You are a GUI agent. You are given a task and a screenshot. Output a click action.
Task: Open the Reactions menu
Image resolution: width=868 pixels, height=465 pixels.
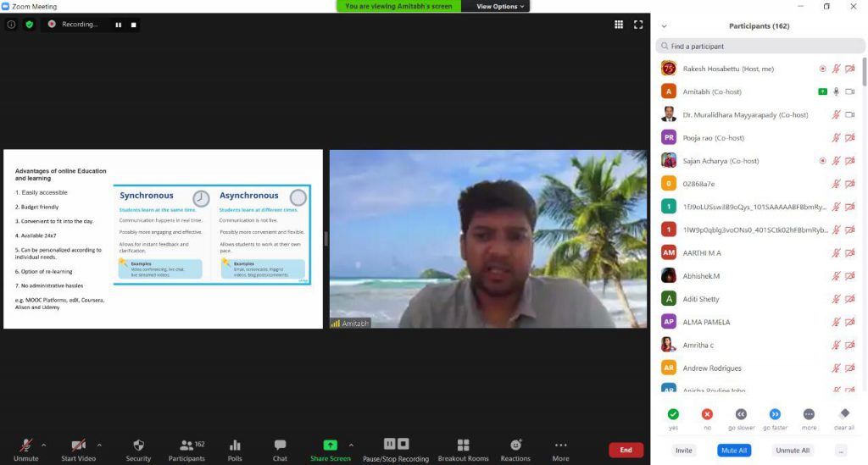(x=515, y=448)
